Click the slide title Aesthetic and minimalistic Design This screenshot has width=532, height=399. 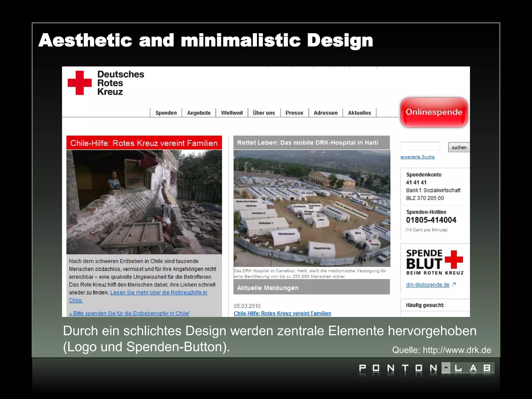(x=205, y=40)
